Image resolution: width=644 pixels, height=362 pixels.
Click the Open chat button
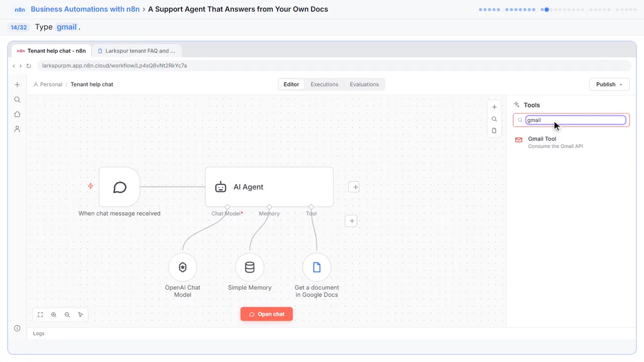click(x=267, y=314)
